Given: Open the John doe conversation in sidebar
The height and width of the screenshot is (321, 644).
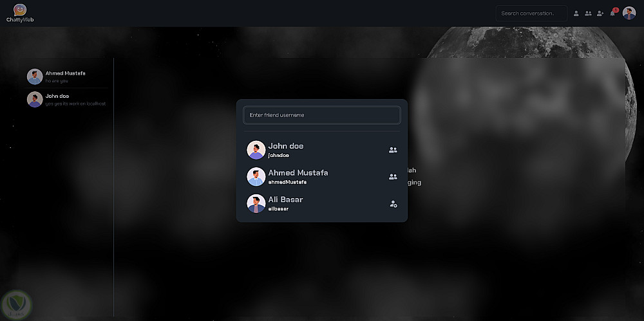Looking at the screenshot, I should [66, 99].
